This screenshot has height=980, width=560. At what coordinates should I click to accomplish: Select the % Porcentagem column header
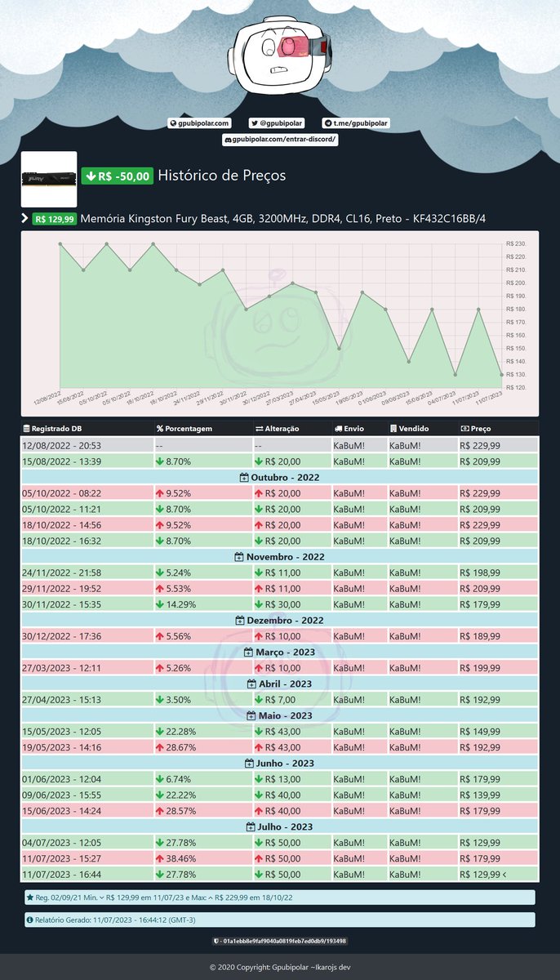tap(202, 428)
